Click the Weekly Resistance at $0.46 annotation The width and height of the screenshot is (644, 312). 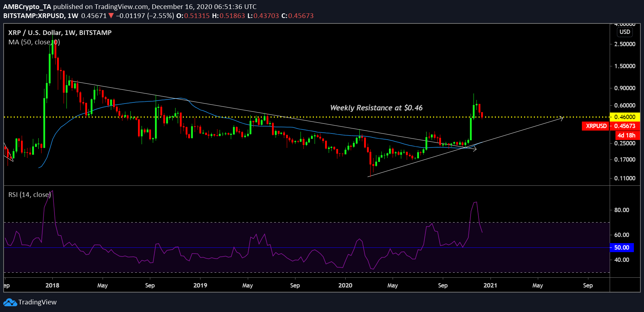click(x=376, y=108)
